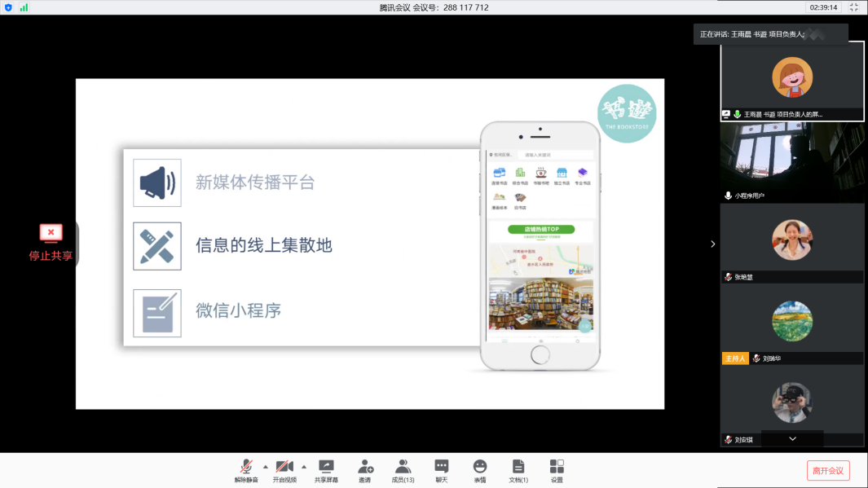Open the Documents (文档) icon
Screen dimensions: 868x488
point(518,468)
